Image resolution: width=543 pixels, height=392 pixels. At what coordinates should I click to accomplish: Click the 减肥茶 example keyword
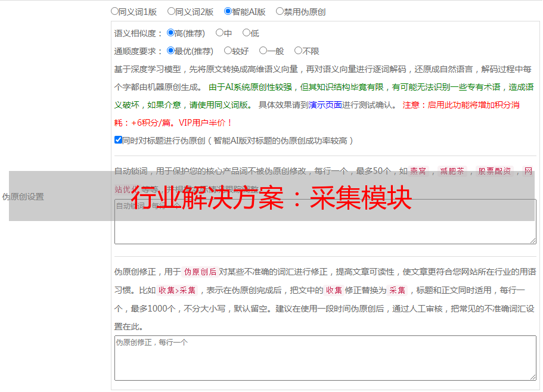tap(452, 171)
